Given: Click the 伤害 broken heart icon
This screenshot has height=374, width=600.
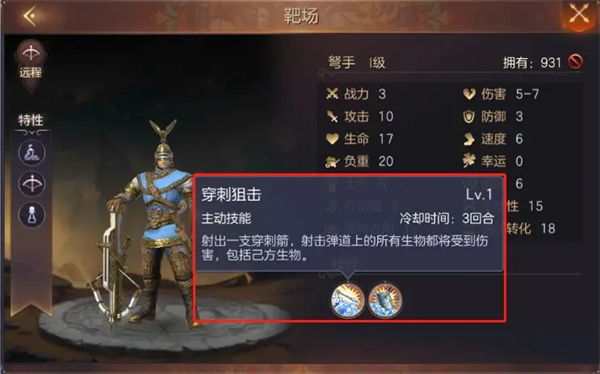Looking at the screenshot, I should 469,94.
